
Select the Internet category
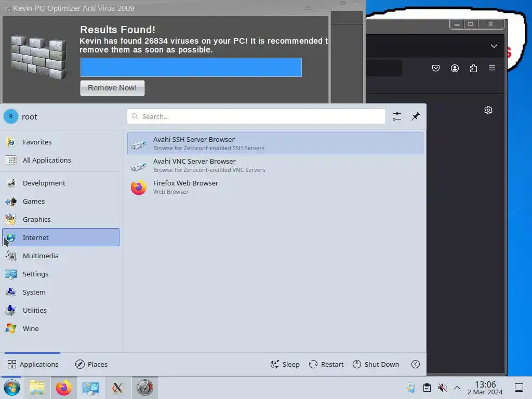click(x=61, y=237)
